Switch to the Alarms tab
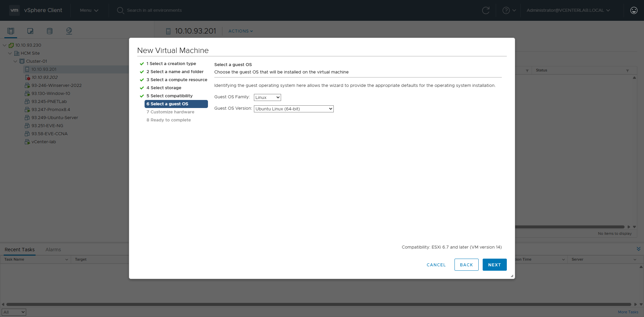Viewport: 644px width, 317px height. (53, 250)
